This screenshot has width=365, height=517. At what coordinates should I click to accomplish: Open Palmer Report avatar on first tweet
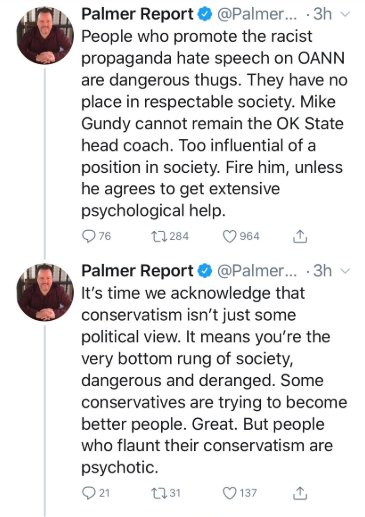click(x=45, y=36)
